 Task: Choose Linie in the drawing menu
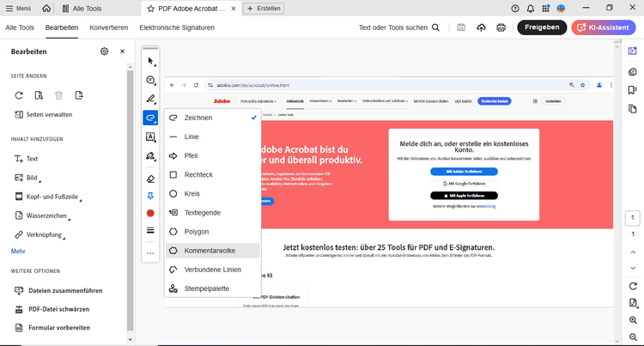tap(213, 137)
